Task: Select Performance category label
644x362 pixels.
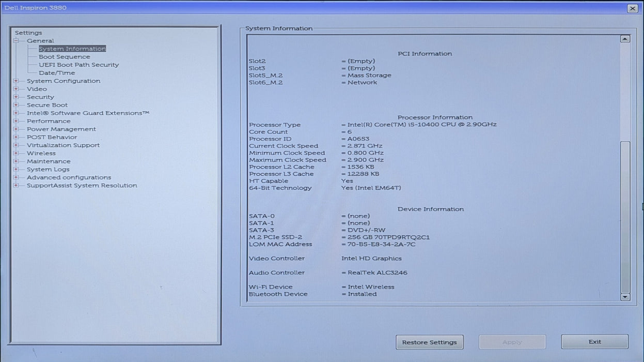Action: [x=49, y=121]
